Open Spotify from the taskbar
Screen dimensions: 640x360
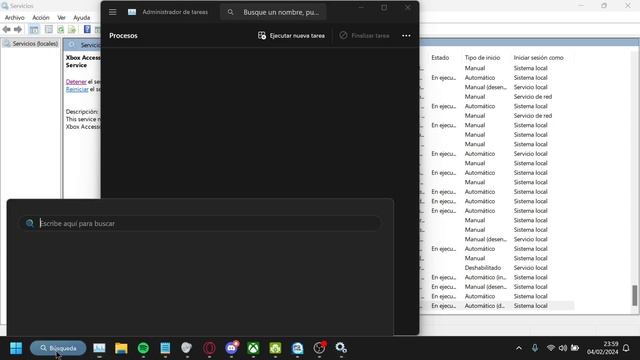click(x=143, y=348)
